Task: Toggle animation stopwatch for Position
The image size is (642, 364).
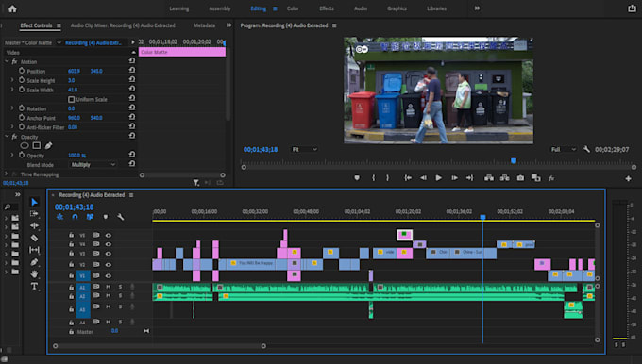Action: (22, 71)
